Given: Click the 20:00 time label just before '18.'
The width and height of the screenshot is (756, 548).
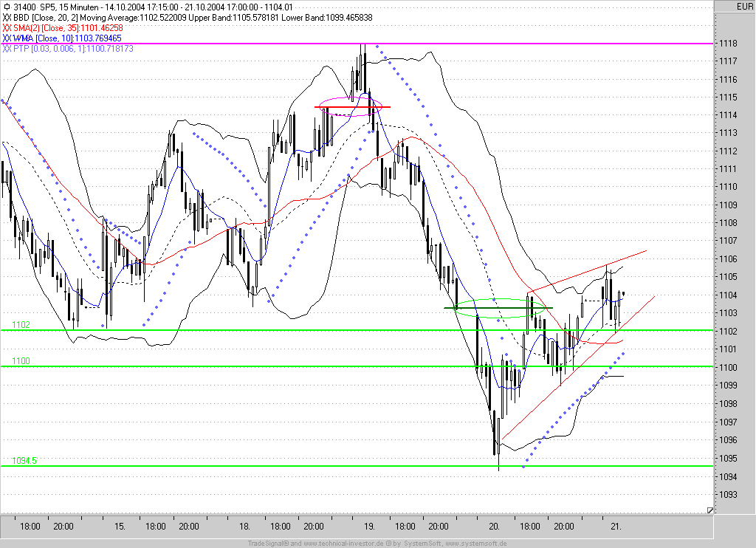Looking at the screenshot, I should (188, 527).
